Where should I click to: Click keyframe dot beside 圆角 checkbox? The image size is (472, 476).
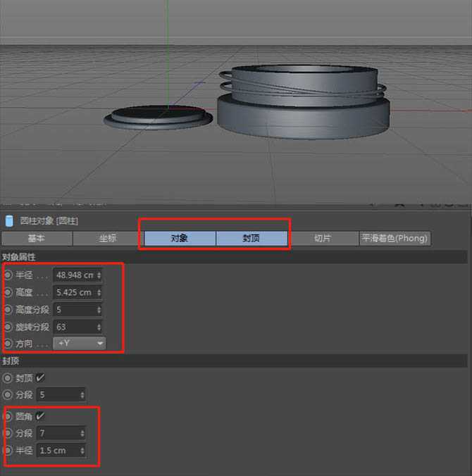click(x=8, y=416)
